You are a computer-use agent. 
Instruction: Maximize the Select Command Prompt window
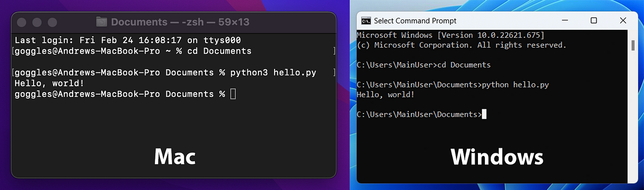point(593,21)
